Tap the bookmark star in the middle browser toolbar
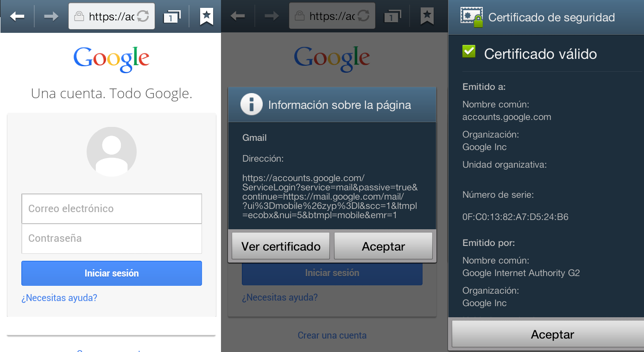This screenshot has width=644, height=352. tap(427, 16)
